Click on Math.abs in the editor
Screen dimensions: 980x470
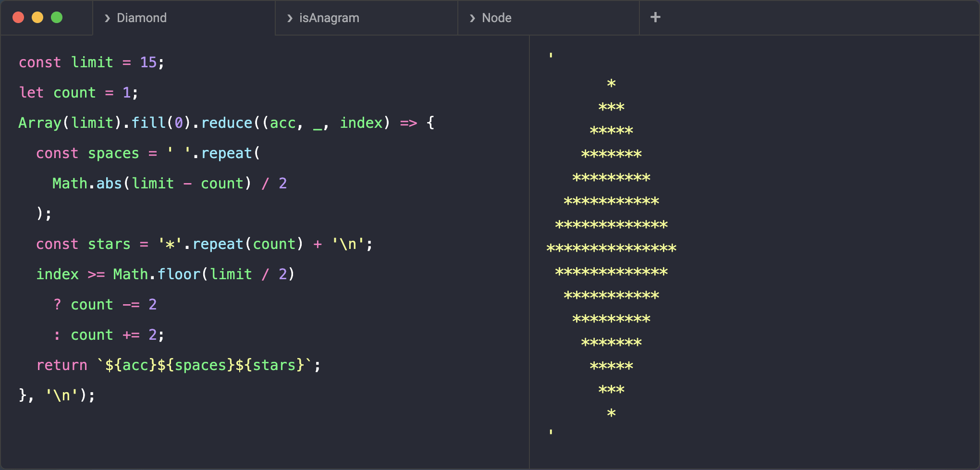pyautogui.click(x=87, y=184)
